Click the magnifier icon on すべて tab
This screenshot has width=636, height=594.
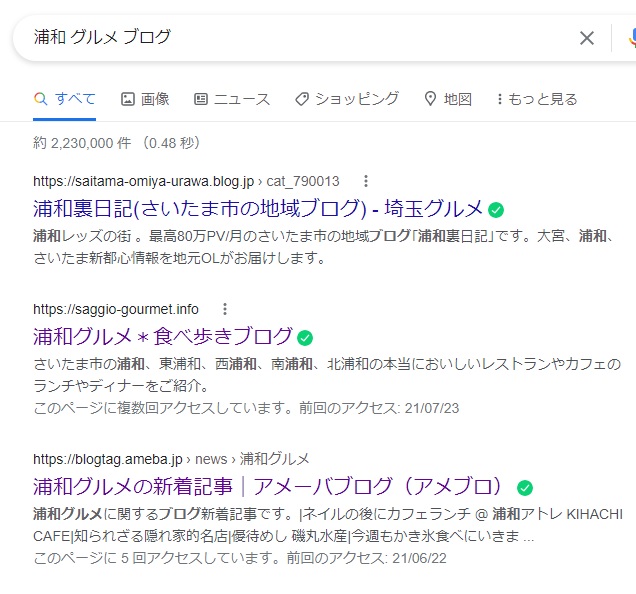pos(41,99)
